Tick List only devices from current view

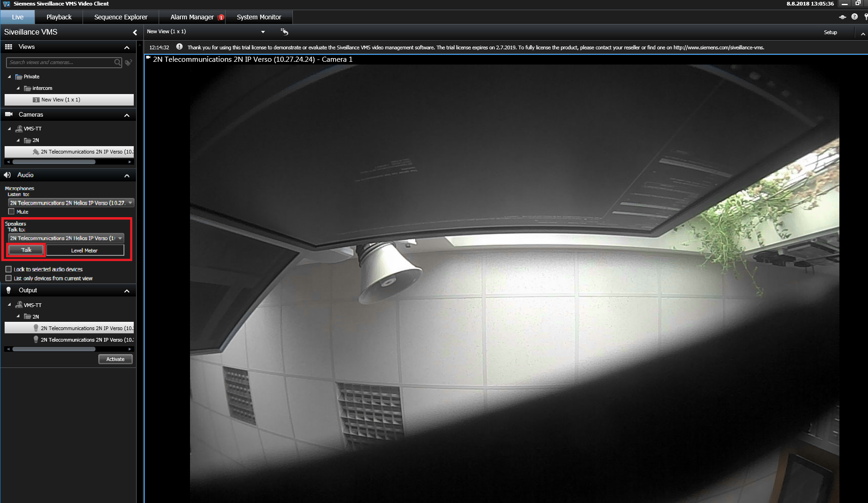click(8, 278)
